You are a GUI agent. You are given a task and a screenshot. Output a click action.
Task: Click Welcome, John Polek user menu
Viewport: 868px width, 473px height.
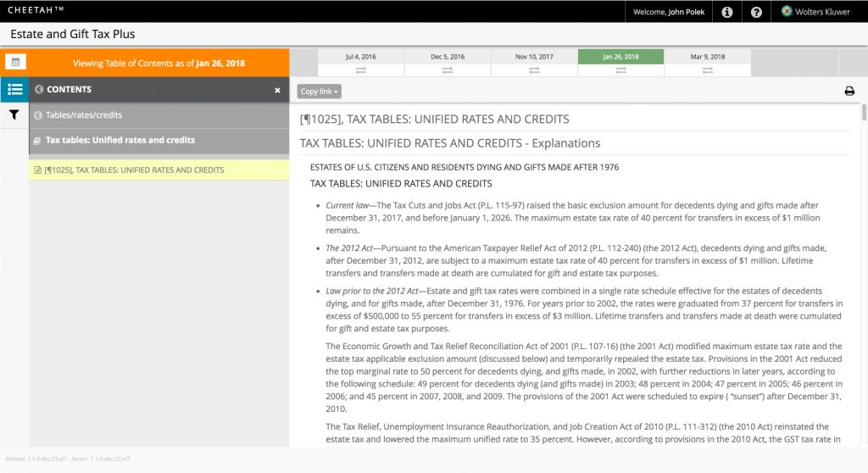(x=669, y=12)
